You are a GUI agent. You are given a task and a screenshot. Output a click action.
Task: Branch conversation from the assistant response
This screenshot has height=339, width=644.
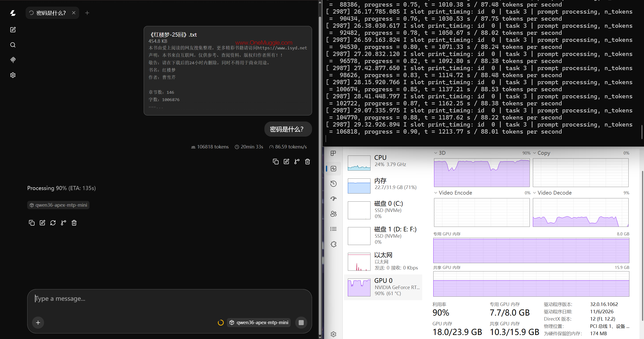(x=64, y=223)
